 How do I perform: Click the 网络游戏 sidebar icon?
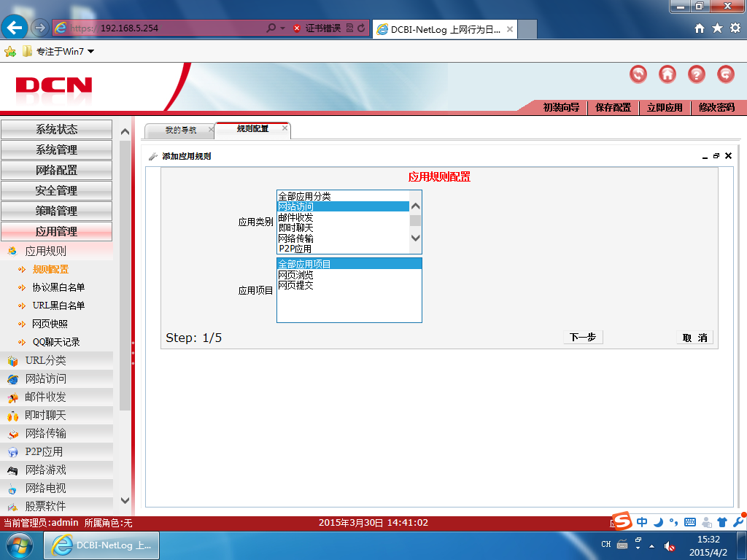pyautogui.click(x=12, y=470)
